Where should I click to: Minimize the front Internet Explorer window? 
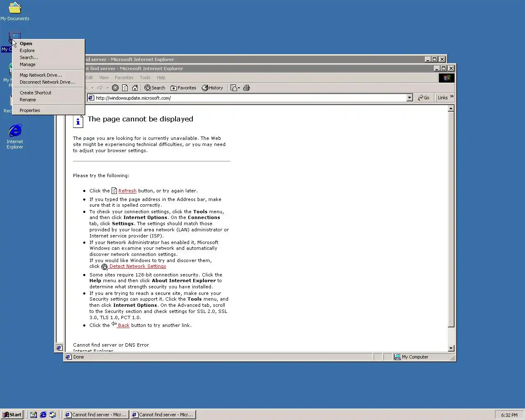(437, 68)
